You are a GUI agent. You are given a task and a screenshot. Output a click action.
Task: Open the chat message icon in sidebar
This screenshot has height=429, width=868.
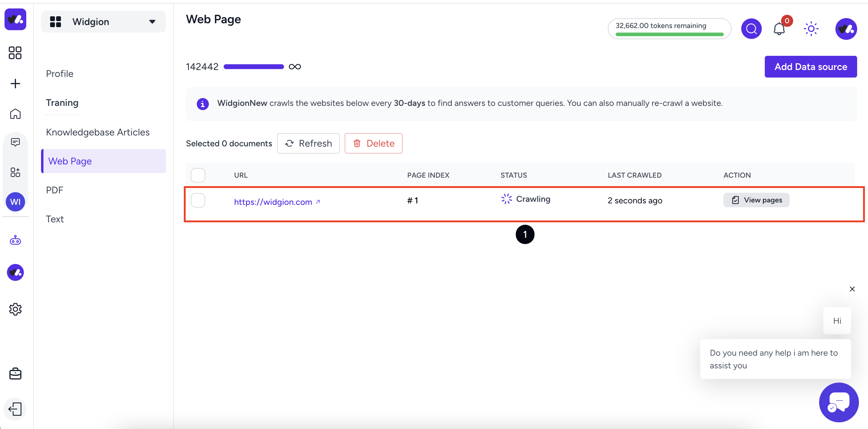tap(15, 142)
